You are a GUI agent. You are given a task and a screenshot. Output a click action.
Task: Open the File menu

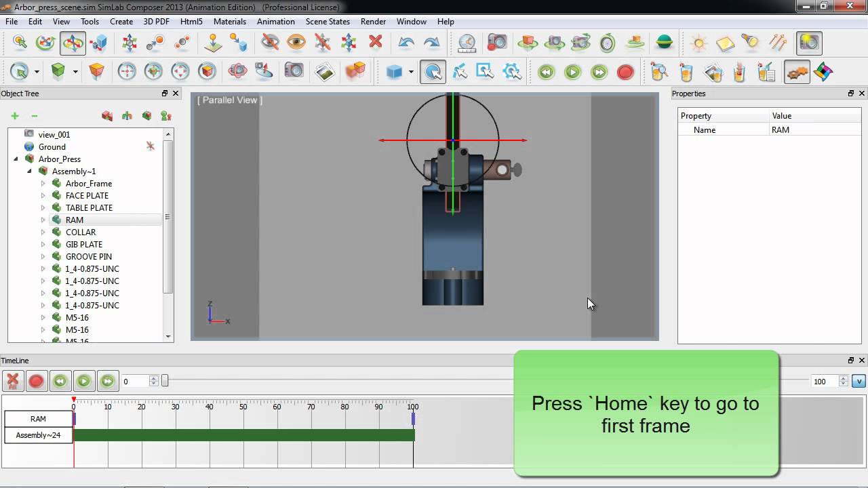(12, 22)
